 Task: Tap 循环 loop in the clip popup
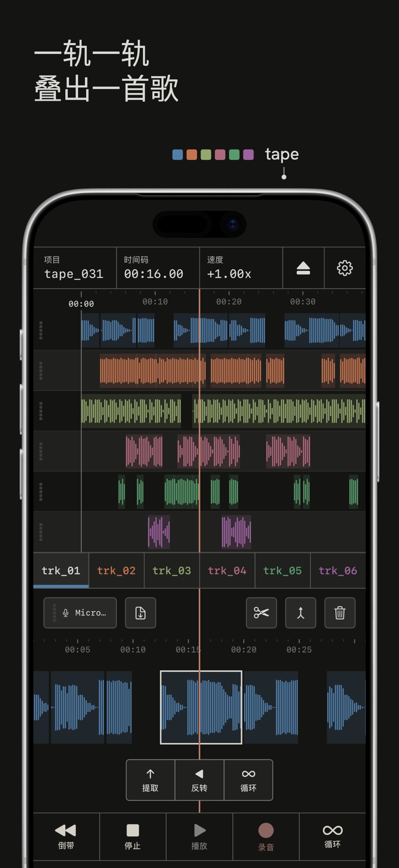coord(249,780)
